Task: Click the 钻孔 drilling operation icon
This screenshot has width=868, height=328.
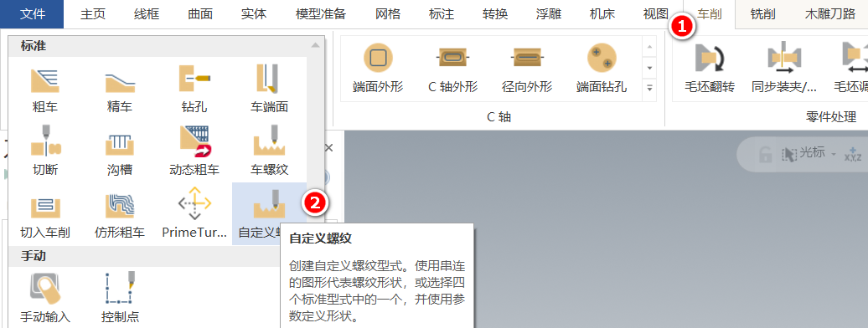Action: (194, 89)
